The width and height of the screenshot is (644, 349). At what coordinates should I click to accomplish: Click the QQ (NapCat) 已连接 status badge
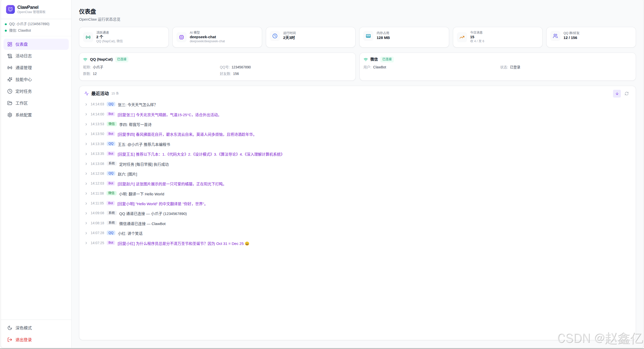click(122, 59)
